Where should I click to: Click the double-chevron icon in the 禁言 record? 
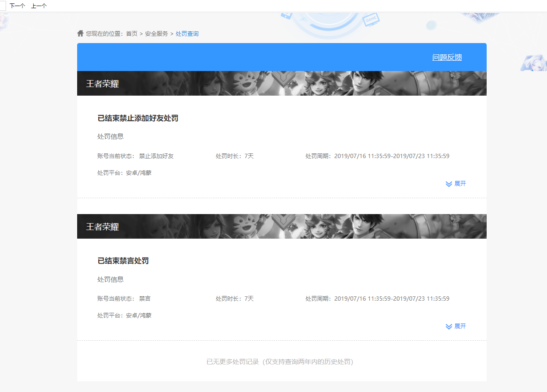[x=449, y=327]
